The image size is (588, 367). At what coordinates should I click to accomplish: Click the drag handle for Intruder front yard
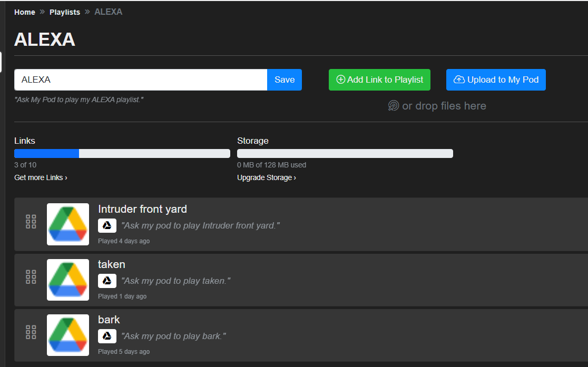[x=31, y=222]
